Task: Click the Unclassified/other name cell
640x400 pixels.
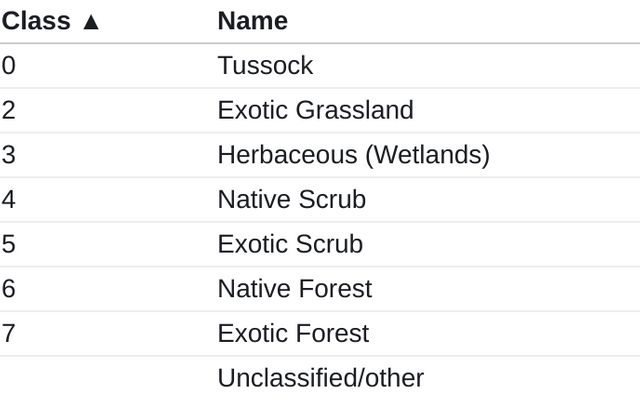Action: pyautogui.click(x=320, y=378)
